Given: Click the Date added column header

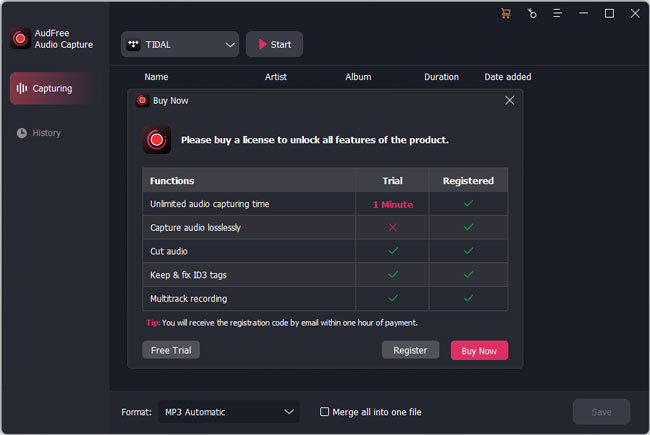Looking at the screenshot, I should coord(507,77).
